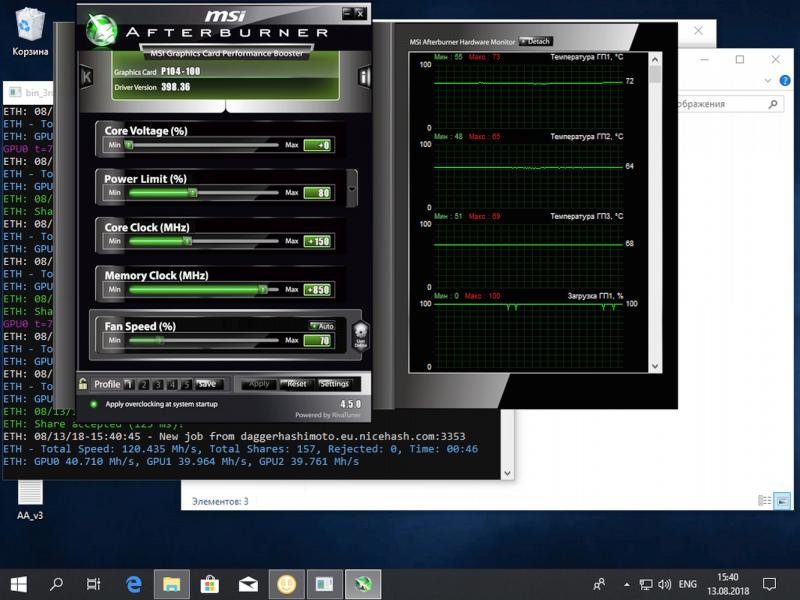The image size is (800, 600).
Task: Select the AA_v3 file on desktop
Action: click(x=30, y=500)
